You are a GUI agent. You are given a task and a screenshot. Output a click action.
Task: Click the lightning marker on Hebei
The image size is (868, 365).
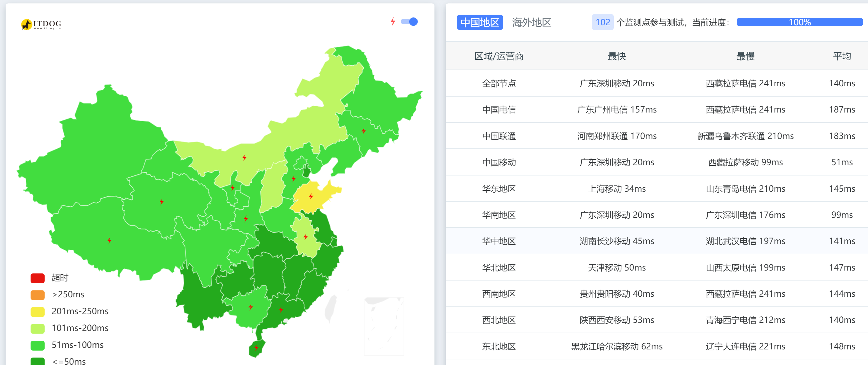pyautogui.click(x=293, y=179)
